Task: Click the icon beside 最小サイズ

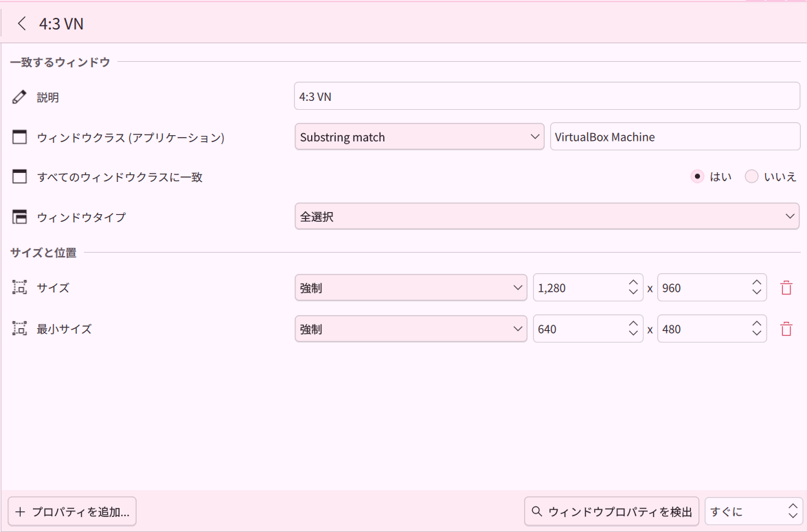Action: pyautogui.click(x=19, y=329)
